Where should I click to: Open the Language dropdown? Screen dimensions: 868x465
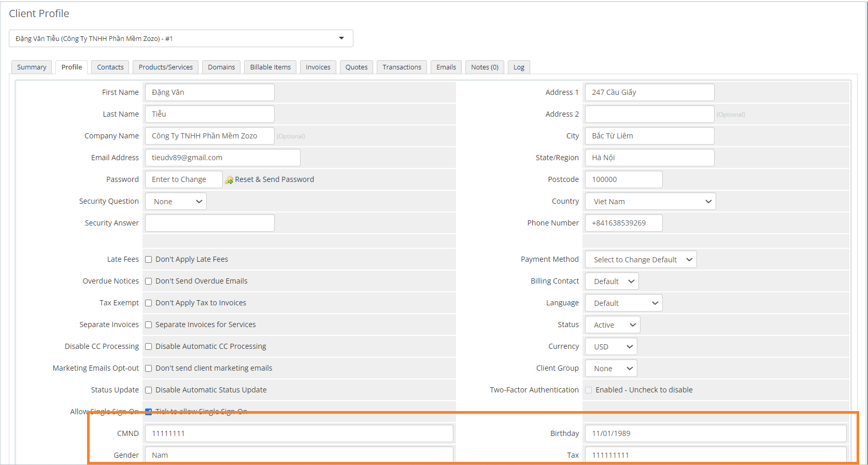coord(623,303)
